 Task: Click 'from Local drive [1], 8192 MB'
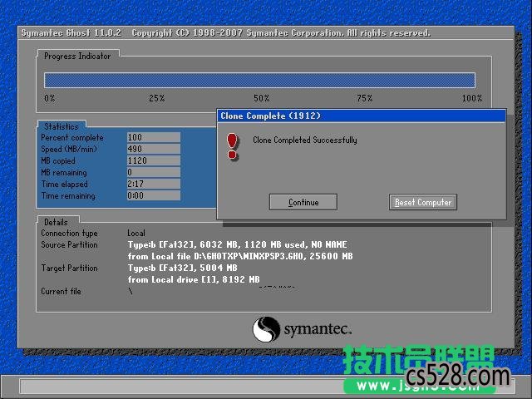(x=194, y=279)
